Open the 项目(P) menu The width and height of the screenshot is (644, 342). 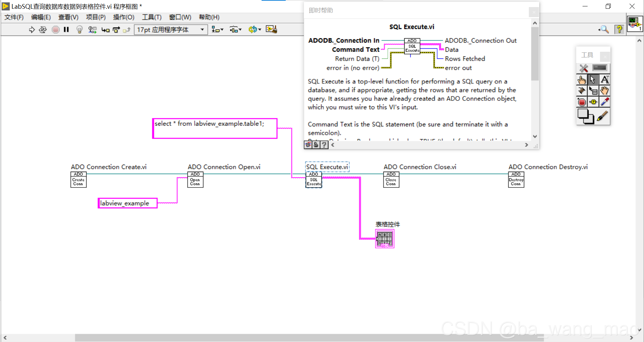[x=96, y=17]
